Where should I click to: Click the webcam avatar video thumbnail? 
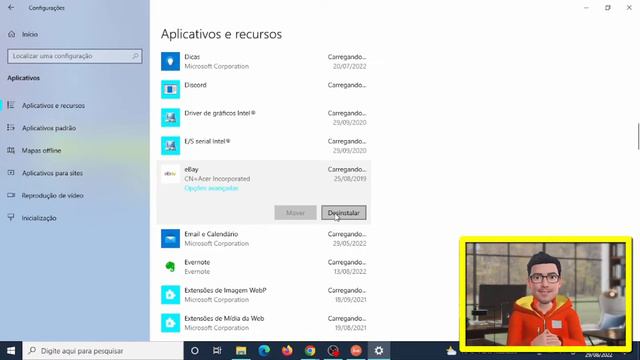click(x=546, y=294)
